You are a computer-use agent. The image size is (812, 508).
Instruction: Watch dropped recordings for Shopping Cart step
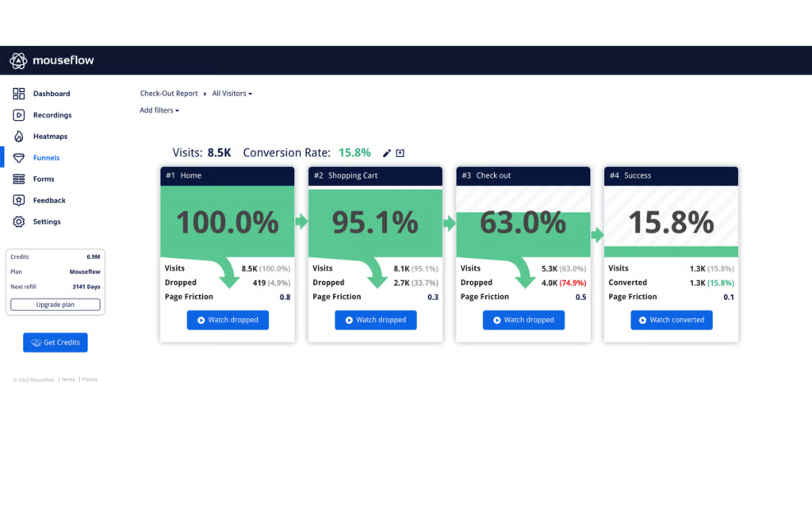coord(375,321)
